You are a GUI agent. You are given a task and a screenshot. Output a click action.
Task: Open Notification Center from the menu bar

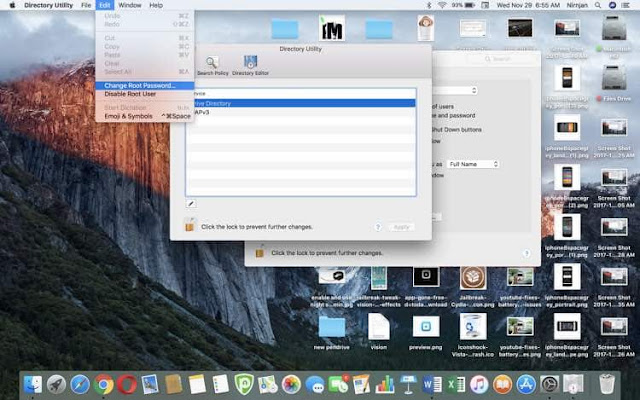pos(625,5)
